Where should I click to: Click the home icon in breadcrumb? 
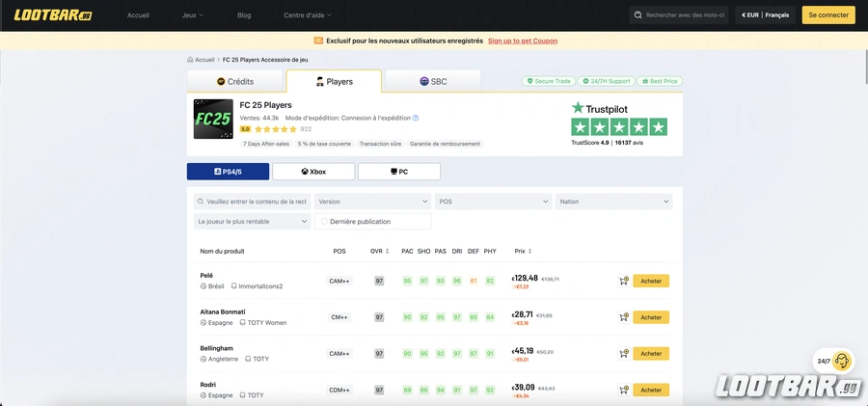(x=190, y=59)
